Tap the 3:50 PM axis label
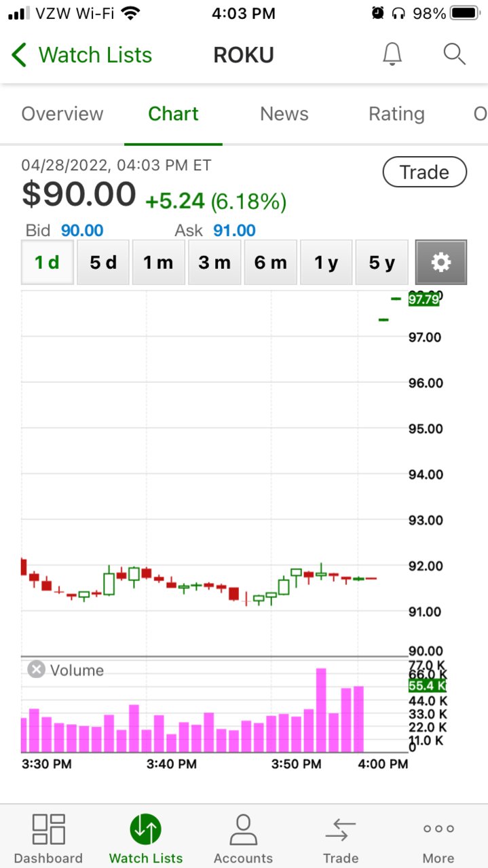This screenshot has width=488, height=868. pos(297,763)
